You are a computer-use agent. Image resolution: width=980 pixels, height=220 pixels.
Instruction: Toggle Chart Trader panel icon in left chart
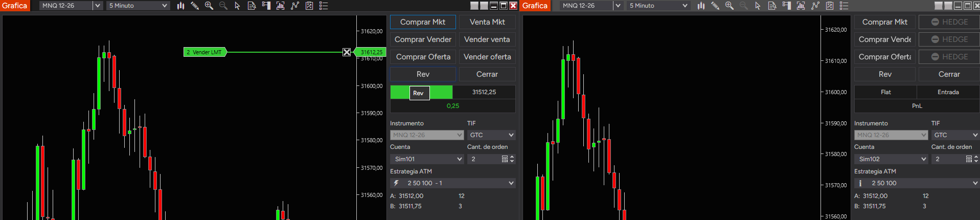(266, 6)
